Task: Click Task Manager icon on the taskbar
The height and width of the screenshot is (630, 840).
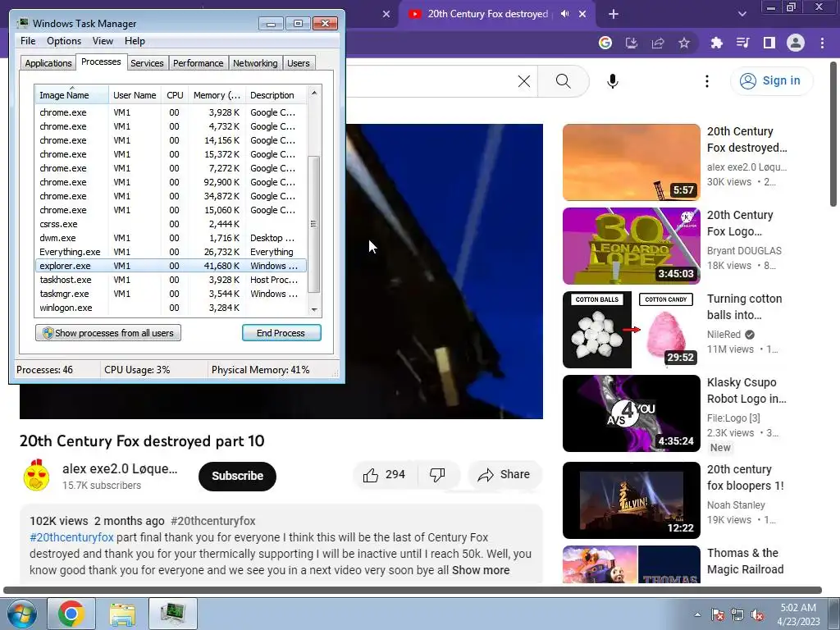Action: click(173, 614)
